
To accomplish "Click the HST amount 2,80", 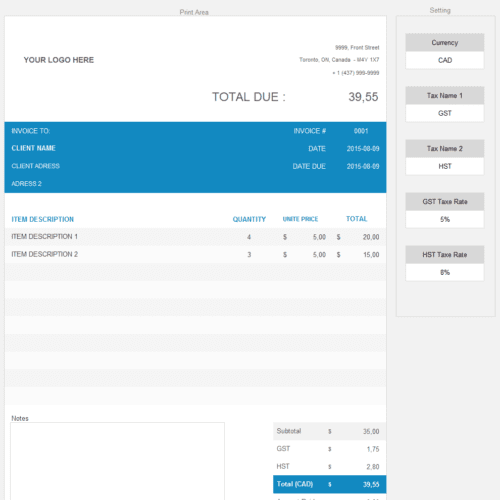I will tap(373, 467).
